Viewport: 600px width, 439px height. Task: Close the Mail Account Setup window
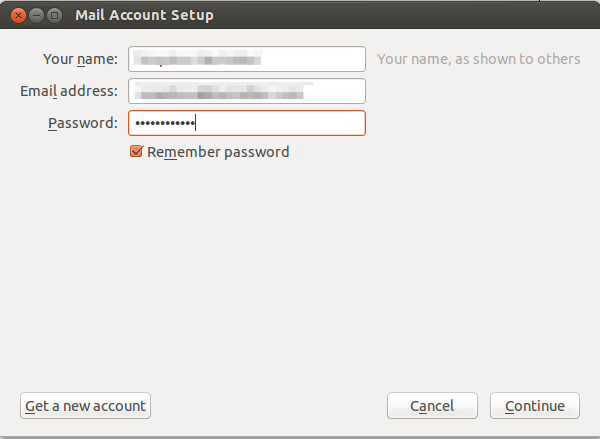pyautogui.click(x=18, y=16)
